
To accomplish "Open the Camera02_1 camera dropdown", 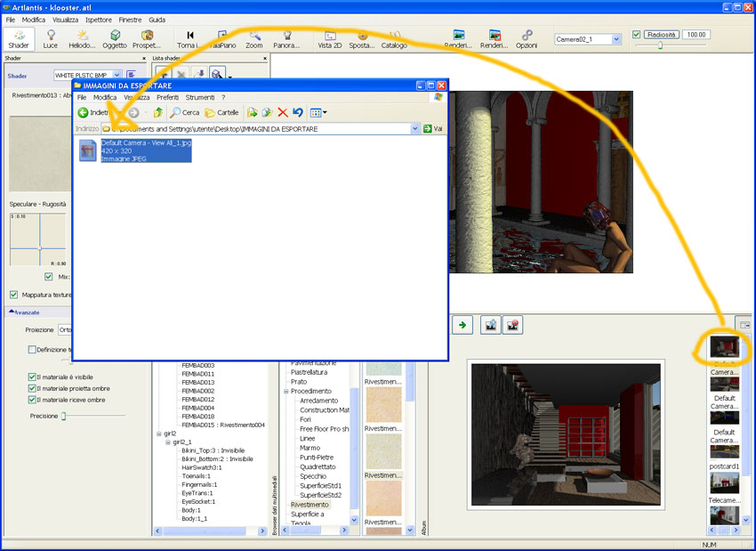I will [x=616, y=39].
